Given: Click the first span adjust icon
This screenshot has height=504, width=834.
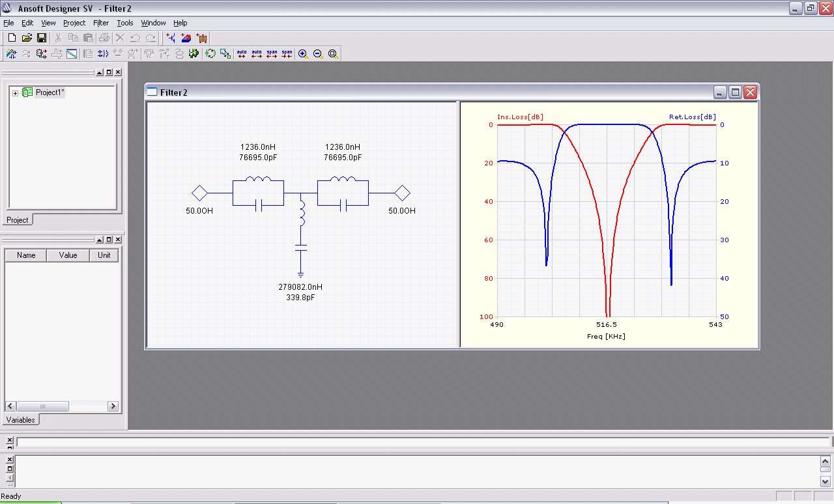Looking at the screenshot, I should click(x=272, y=53).
